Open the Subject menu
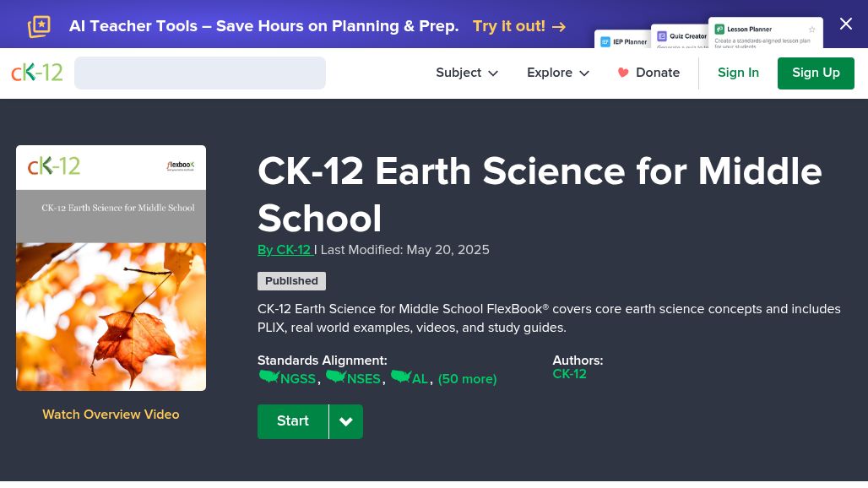 coord(458,73)
